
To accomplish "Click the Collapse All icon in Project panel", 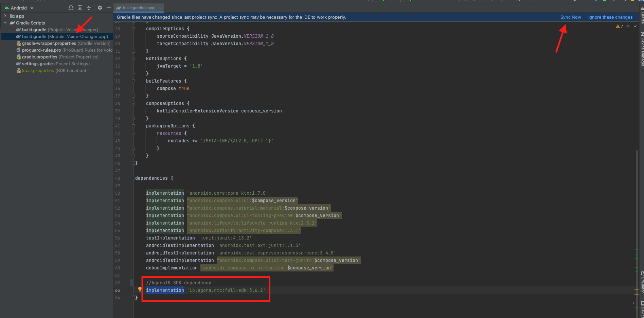I will 89,8.
